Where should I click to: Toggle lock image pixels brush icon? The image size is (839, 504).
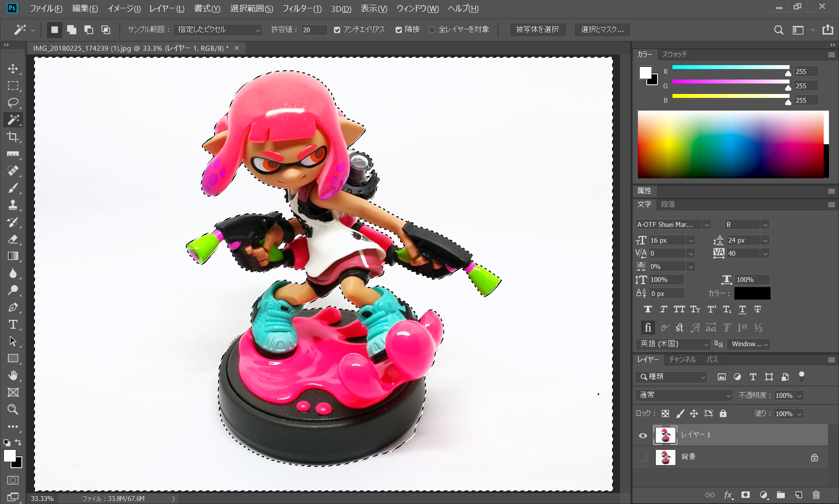tap(680, 414)
